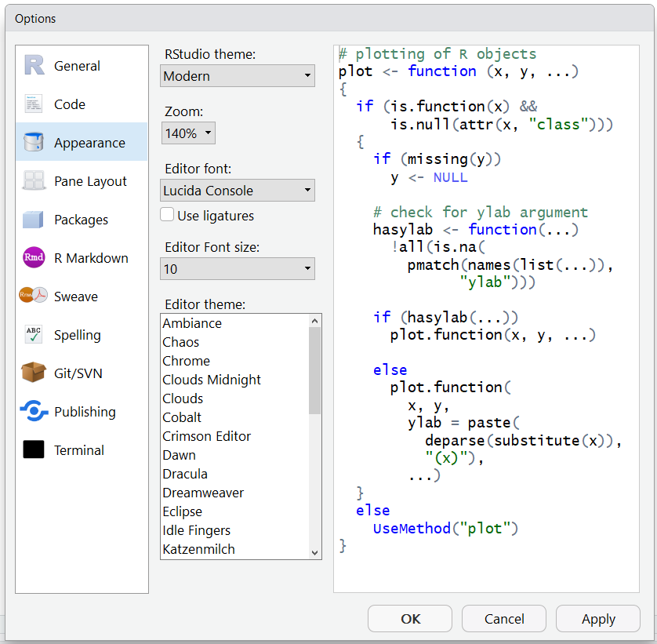Open the Editor font dropdown
The image size is (657, 644).
[238, 191]
